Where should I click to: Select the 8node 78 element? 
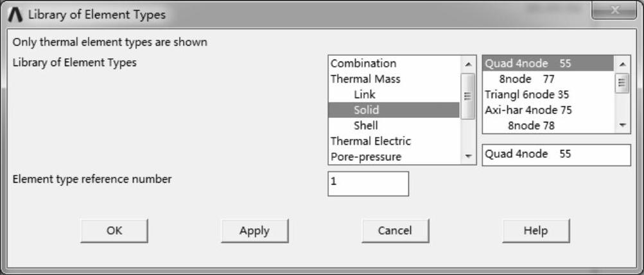pos(530,126)
